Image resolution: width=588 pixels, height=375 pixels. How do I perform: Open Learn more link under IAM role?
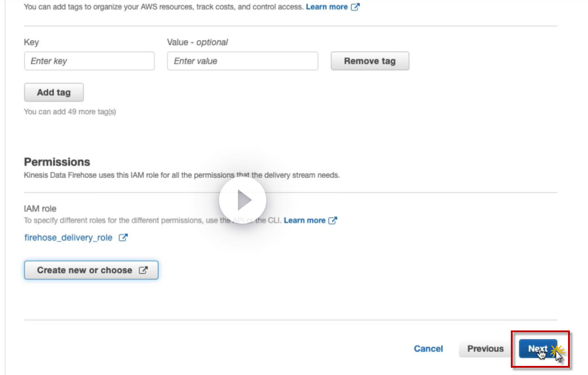click(304, 220)
